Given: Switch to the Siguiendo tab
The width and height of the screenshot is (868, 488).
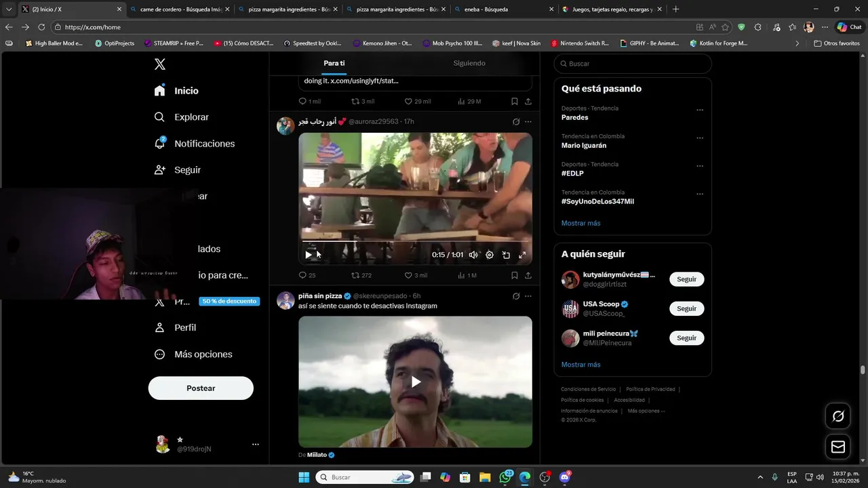Looking at the screenshot, I should 469,63.
